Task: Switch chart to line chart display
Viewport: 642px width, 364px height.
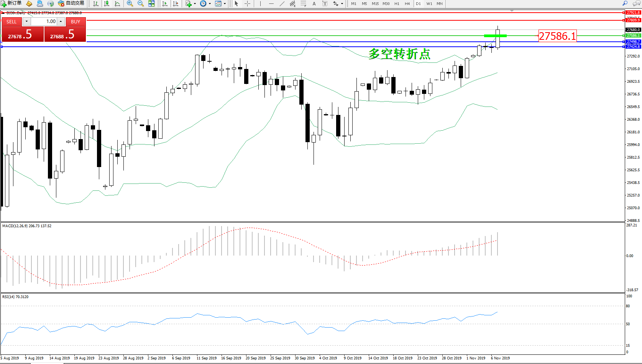Action: pos(117,3)
